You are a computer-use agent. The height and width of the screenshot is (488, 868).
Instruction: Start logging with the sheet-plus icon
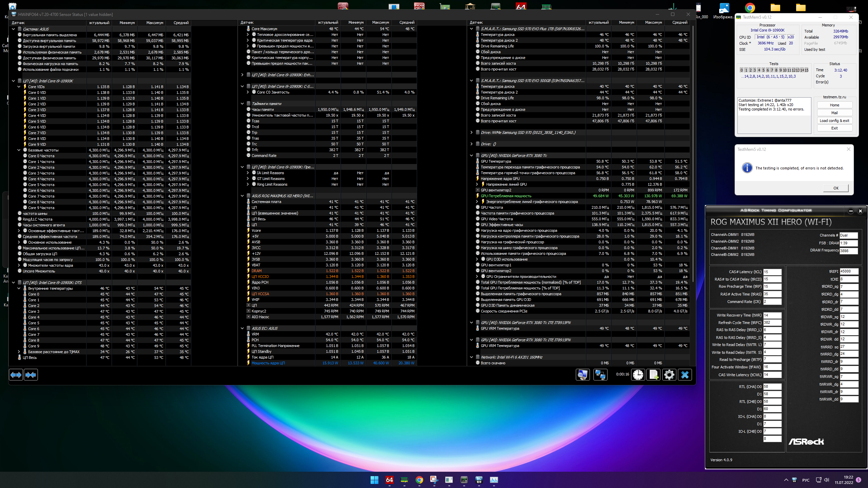653,375
